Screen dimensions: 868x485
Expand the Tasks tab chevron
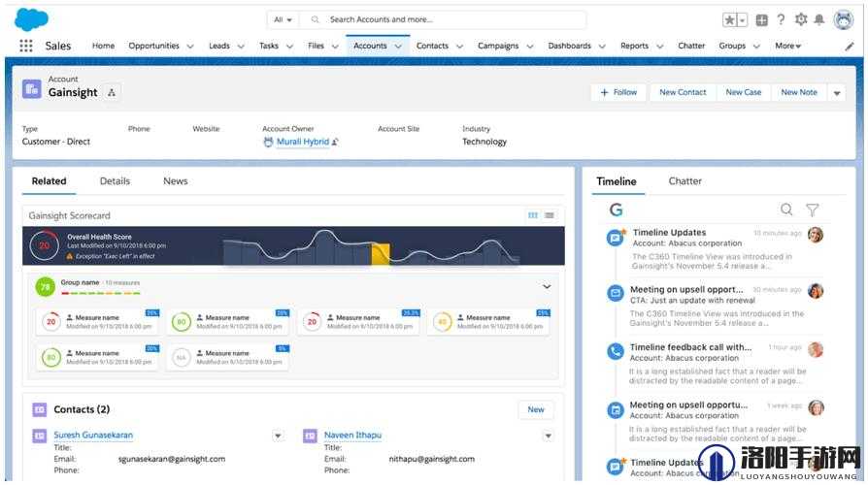[289, 47]
